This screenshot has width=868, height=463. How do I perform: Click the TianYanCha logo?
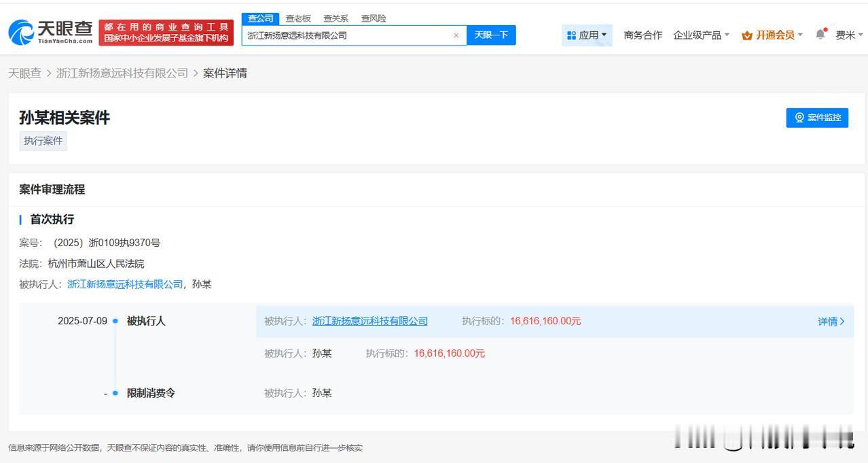tap(50, 32)
